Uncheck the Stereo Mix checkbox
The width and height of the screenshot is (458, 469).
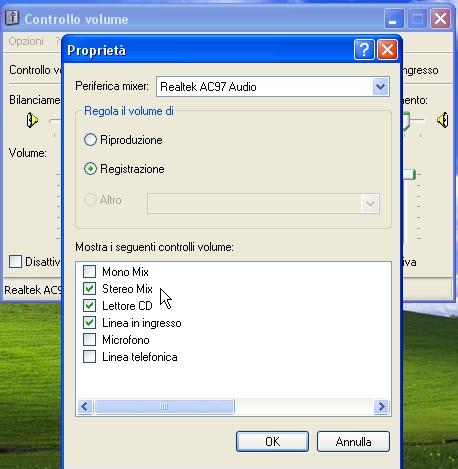coord(89,288)
